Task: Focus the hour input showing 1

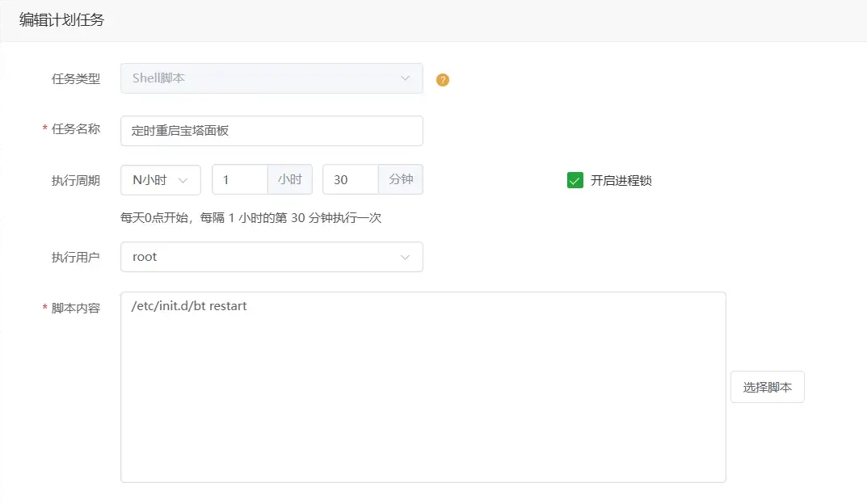Action: pos(240,180)
